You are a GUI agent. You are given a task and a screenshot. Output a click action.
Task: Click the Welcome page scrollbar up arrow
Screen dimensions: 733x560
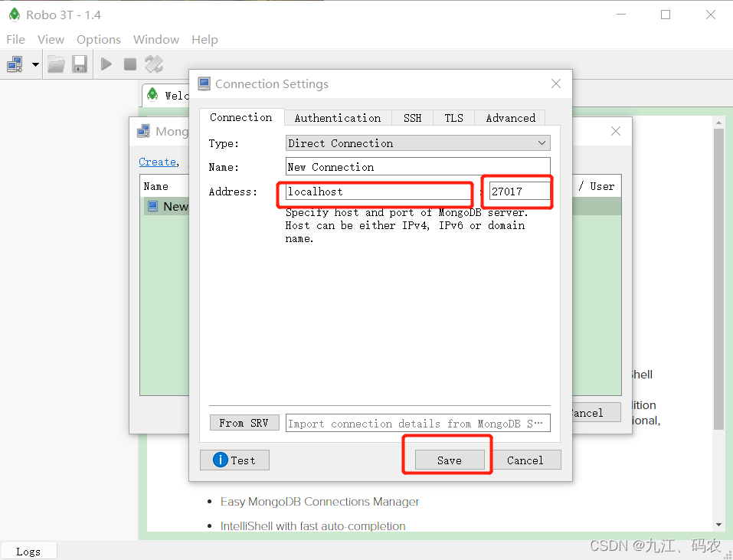tap(719, 123)
